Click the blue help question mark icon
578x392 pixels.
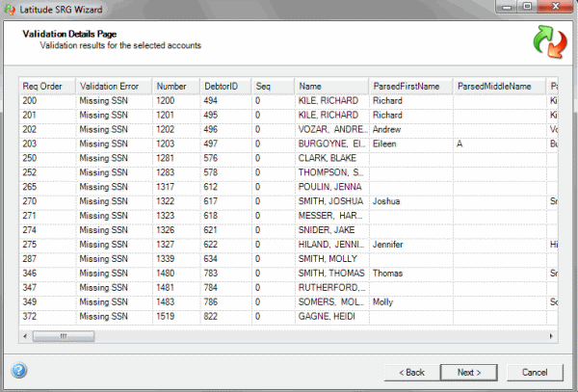(19, 370)
